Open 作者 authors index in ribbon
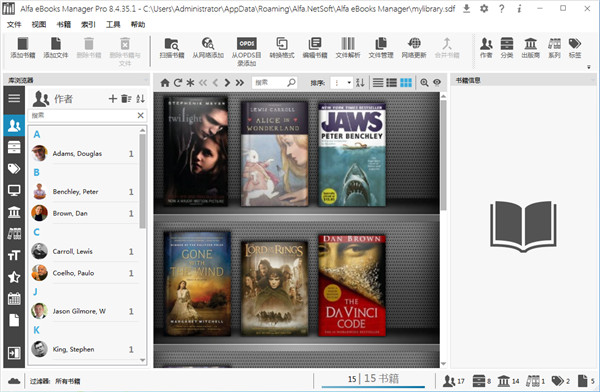This screenshot has width=600, height=392. point(486,48)
